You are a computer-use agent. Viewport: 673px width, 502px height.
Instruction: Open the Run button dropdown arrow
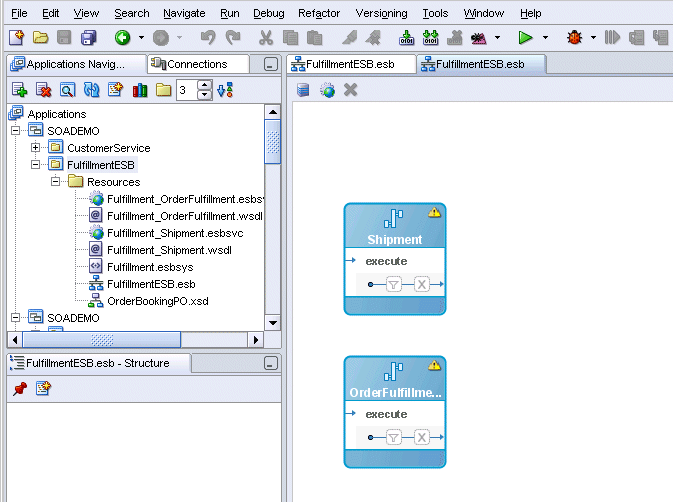[x=546, y=38]
